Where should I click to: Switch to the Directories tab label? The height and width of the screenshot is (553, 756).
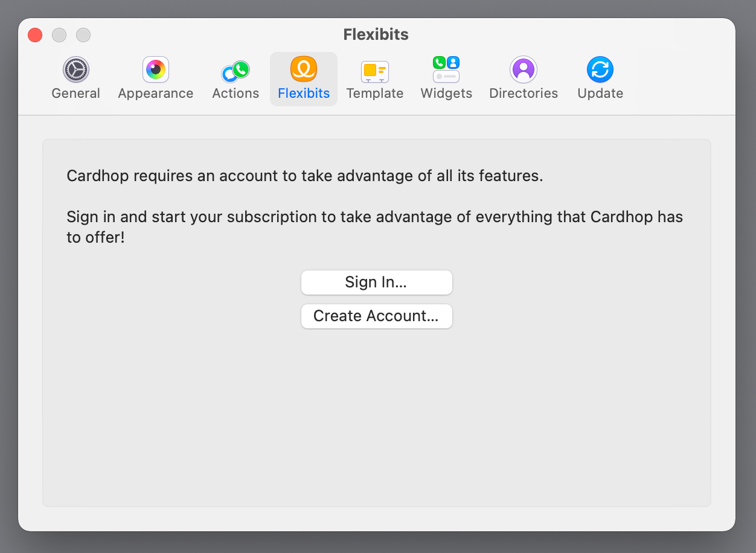[x=524, y=94]
